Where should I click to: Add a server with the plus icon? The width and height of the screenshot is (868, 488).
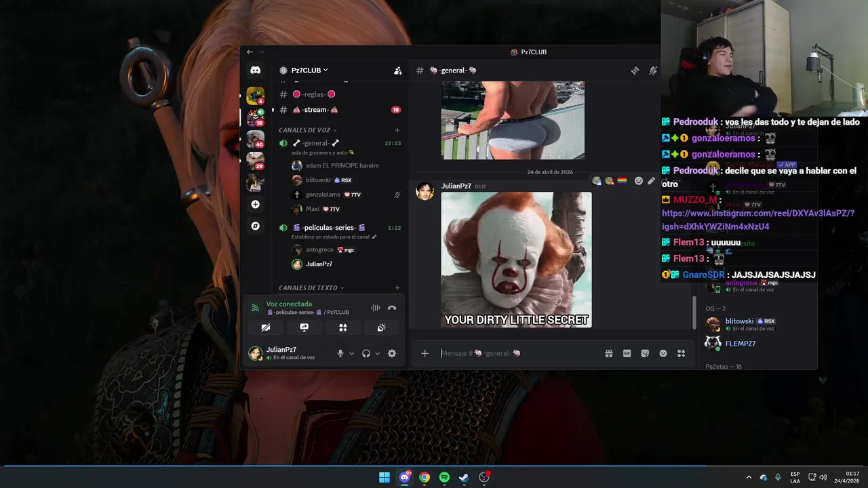pos(255,204)
